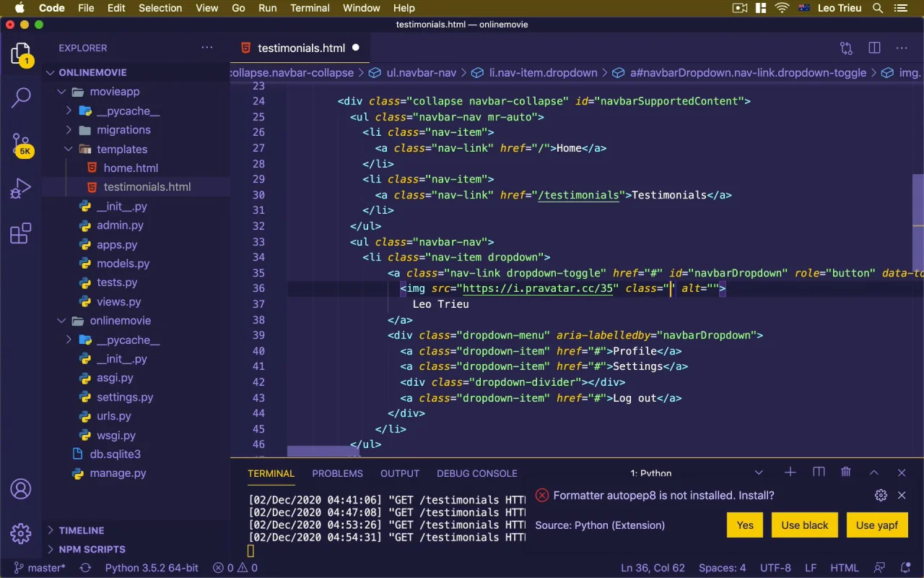Click the horizontal editor scrollbar

323,452
